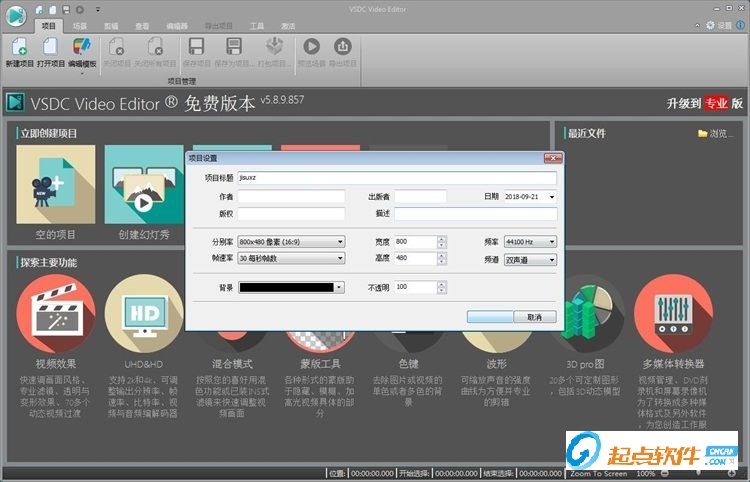
Task: Click the UHD&HD monitor icon
Action: coord(144,313)
